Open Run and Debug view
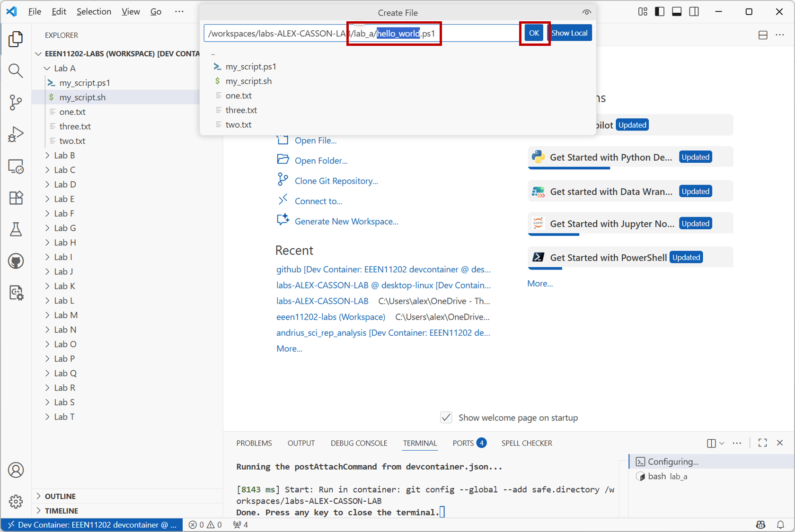 point(16,134)
